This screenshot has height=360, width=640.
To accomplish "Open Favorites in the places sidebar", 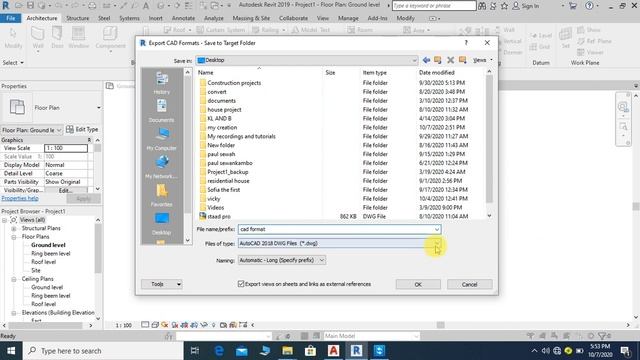I will (162, 196).
